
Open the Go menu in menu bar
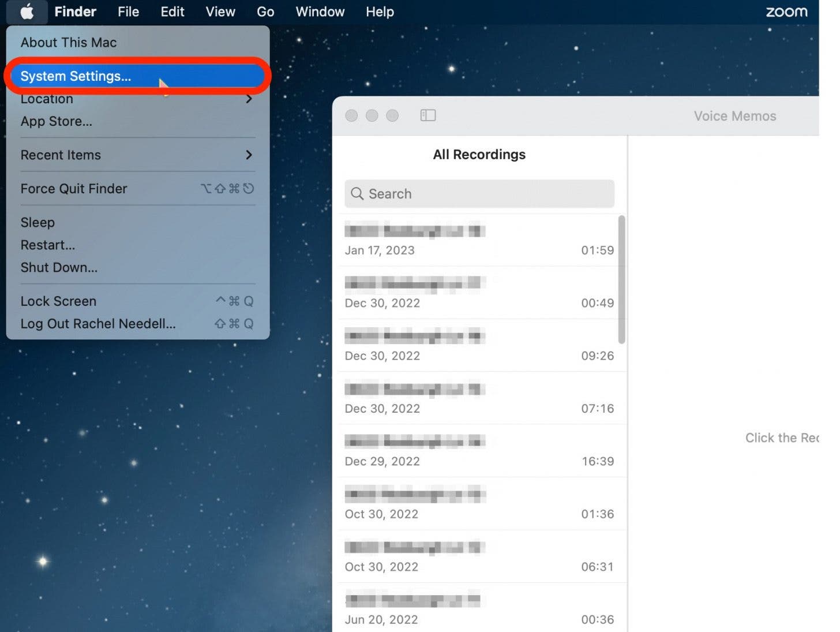[265, 12]
